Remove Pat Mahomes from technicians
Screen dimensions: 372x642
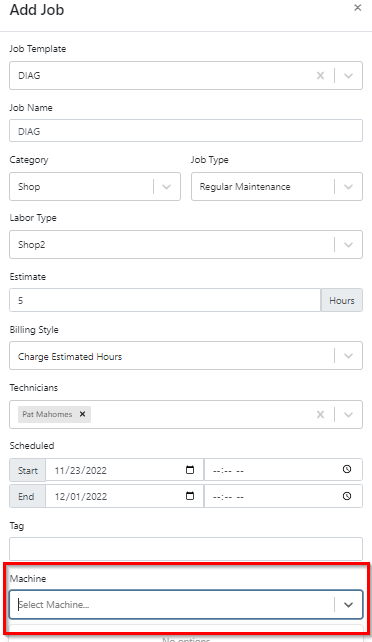pyautogui.click(x=82, y=414)
